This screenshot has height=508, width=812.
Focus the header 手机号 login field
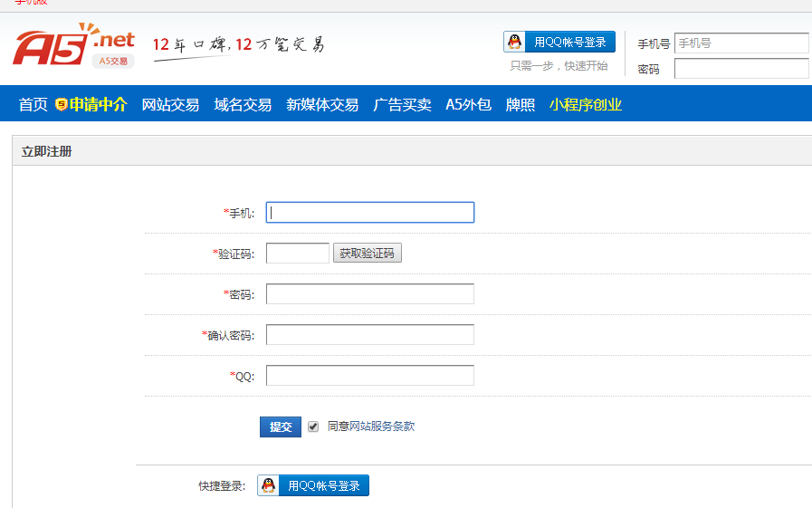click(741, 43)
